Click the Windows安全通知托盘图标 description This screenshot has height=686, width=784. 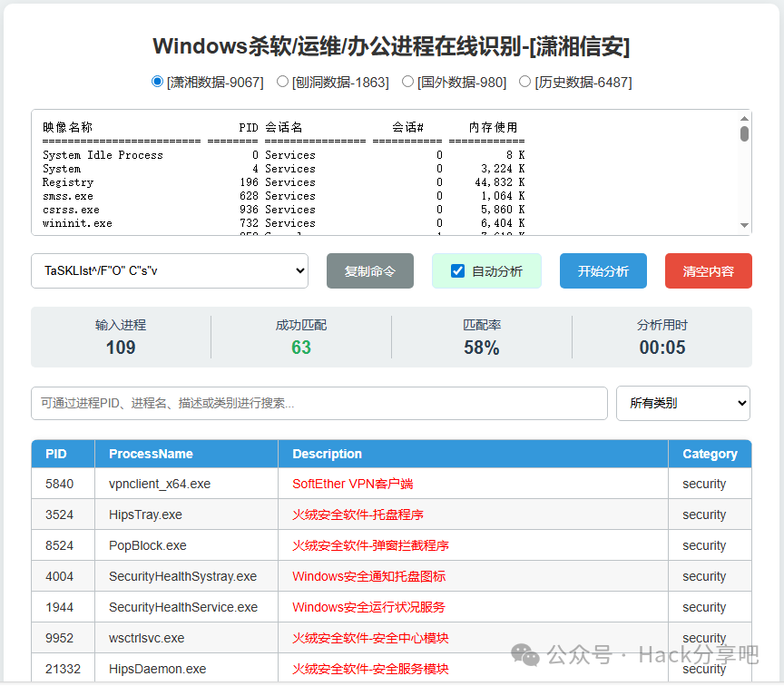coord(369,576)
